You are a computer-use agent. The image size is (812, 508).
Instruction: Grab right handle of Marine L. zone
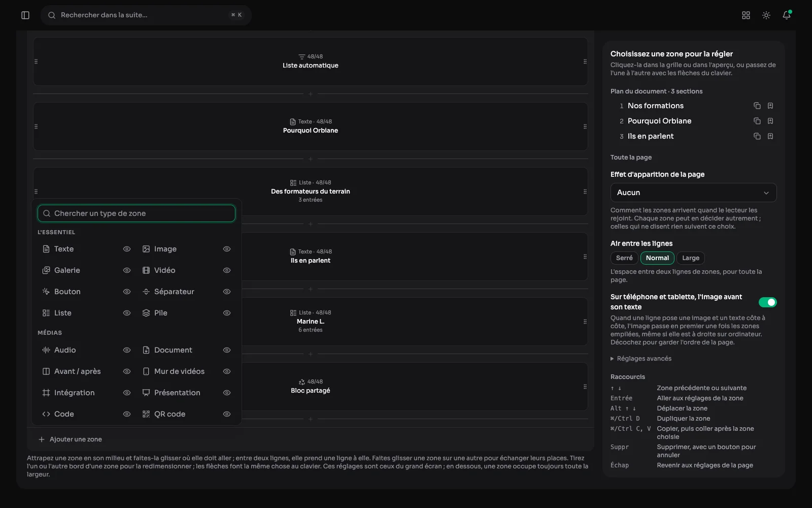point(585,322)
